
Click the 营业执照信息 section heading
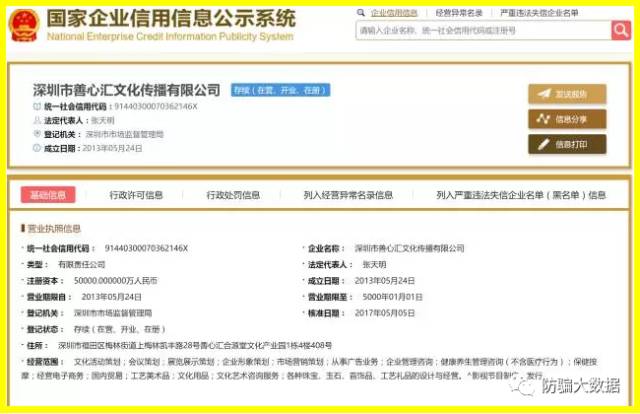54,229
